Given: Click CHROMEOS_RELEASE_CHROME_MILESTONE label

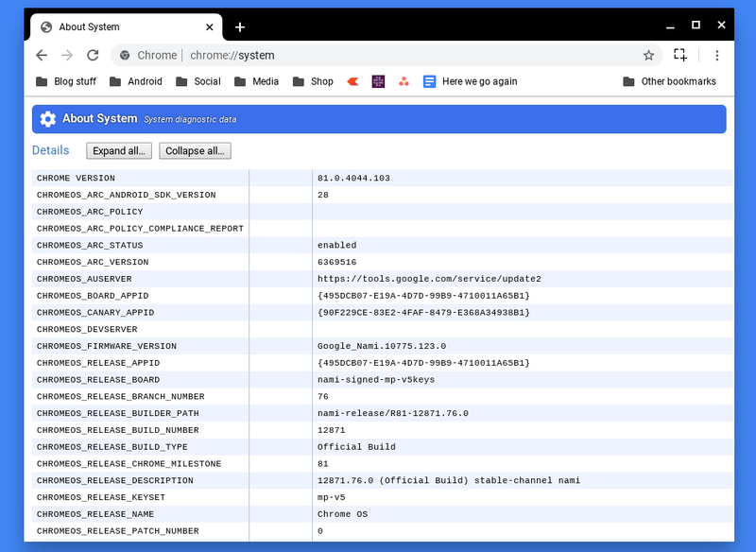Looking at the screenshot, I should [129, 464].
